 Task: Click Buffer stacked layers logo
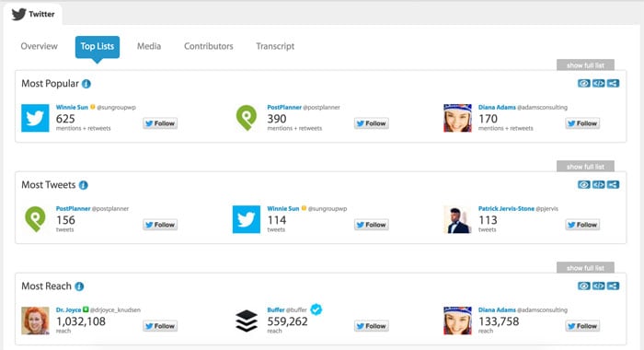pyautogui.click(x=247, y=321)
